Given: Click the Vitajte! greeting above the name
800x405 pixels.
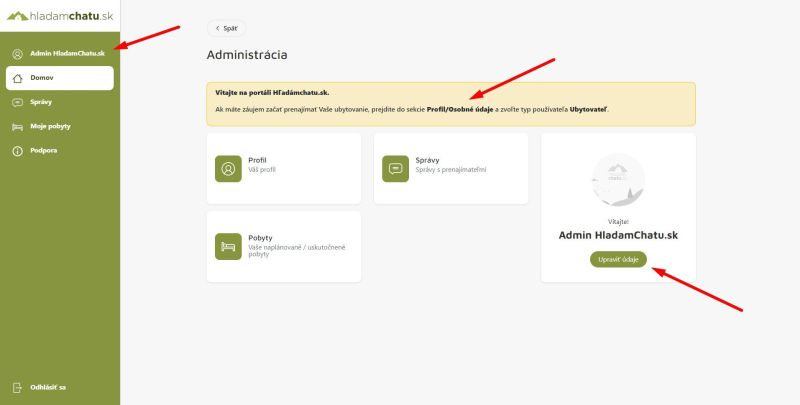Looking at the screenshot, I should pyautogui.click(x=618, y=222).
